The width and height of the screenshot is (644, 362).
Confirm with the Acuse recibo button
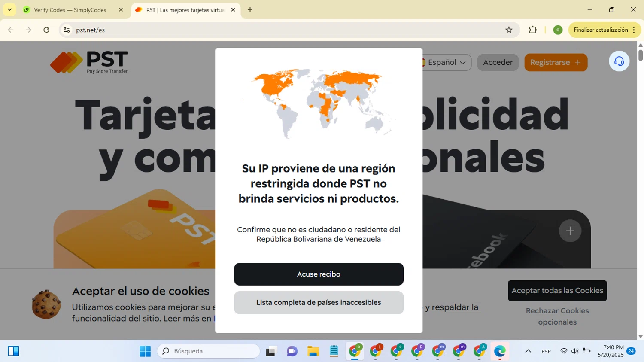click(x=319, y=274)
